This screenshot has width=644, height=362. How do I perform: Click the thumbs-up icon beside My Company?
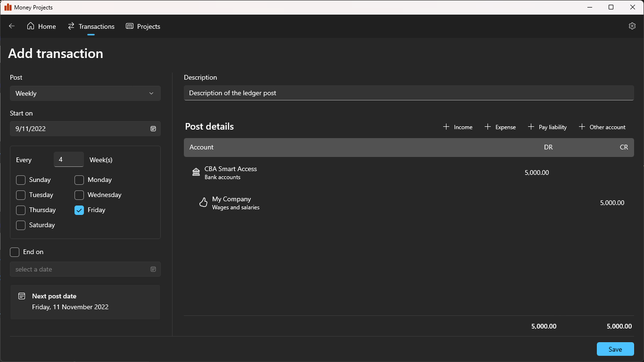[x=203, y=203]
